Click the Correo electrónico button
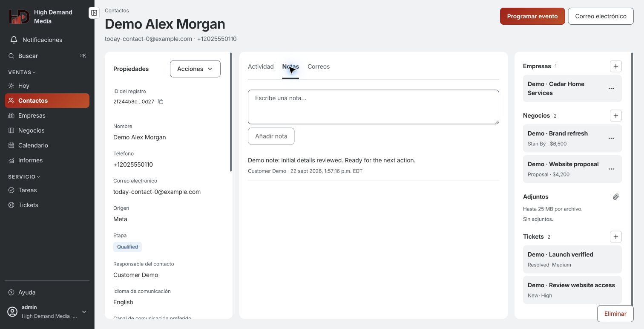Viewport: 644px width, 329px height. 601,16
